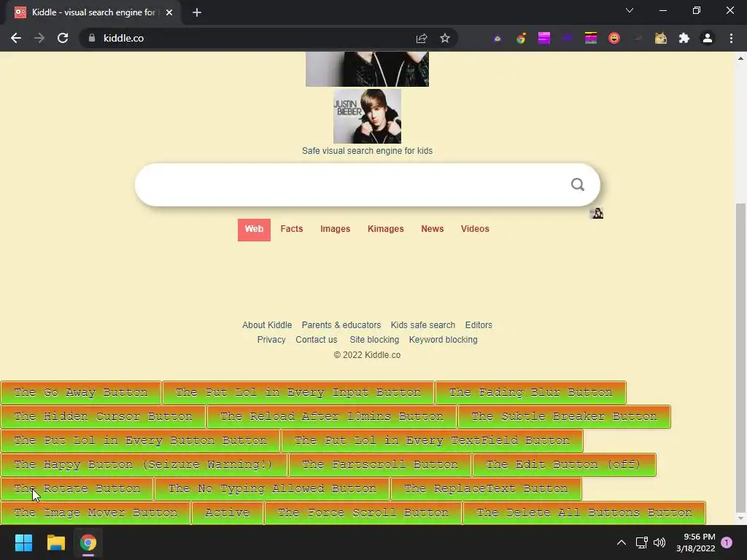
Task: Switch to the Videos tab
Action: point(475,229)
